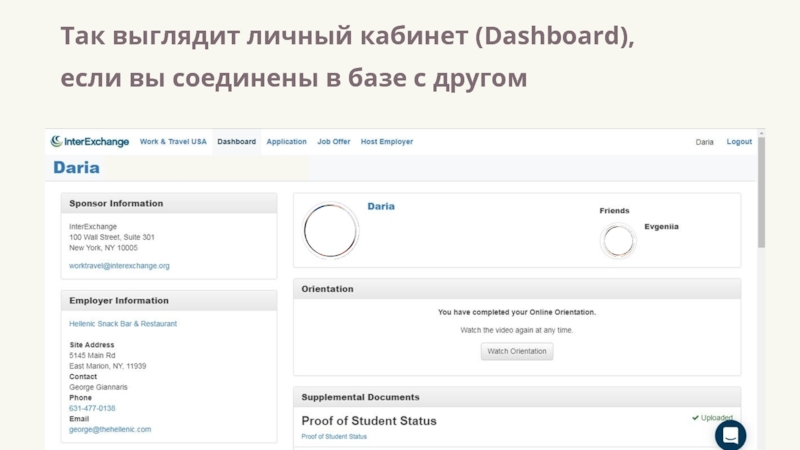Click friend Evgeniia's avatar circle

tap(618, 240)
